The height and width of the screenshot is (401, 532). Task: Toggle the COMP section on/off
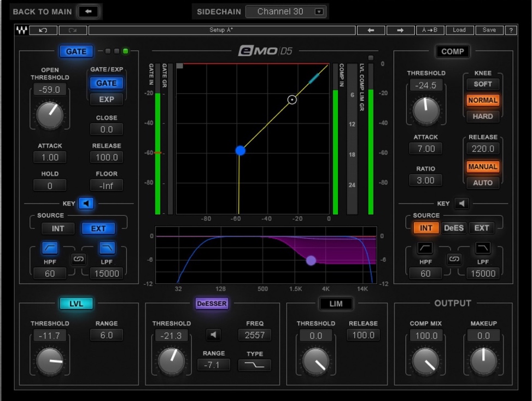[x=452, y=51]
